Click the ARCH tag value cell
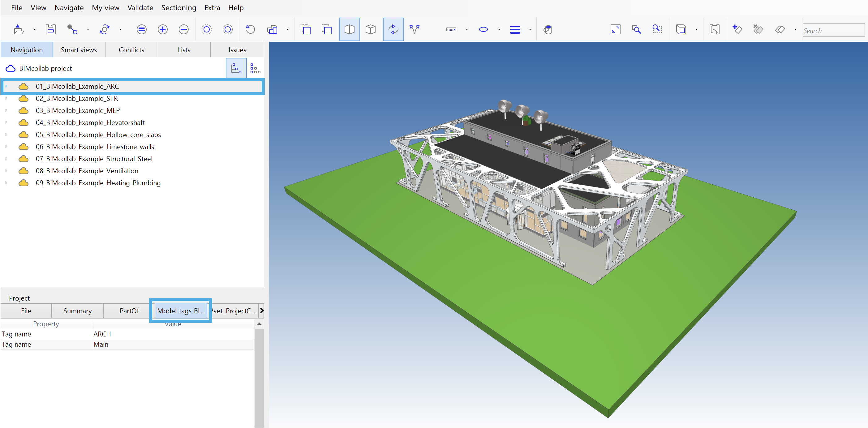Screen dimensions: 868x428 point(173,334)
